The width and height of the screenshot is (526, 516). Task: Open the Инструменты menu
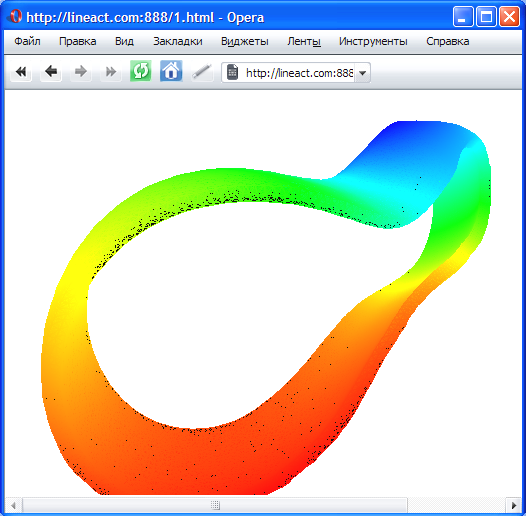click(373, 42)
